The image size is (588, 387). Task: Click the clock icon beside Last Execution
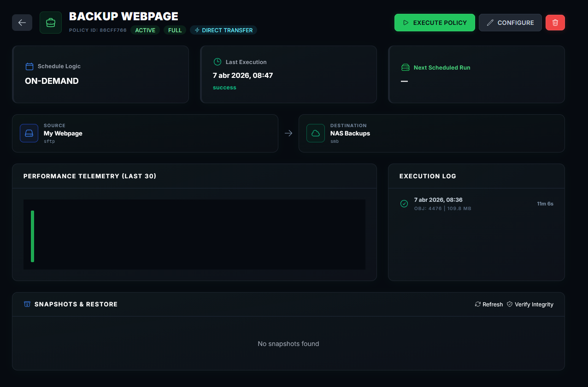(218, 62)
